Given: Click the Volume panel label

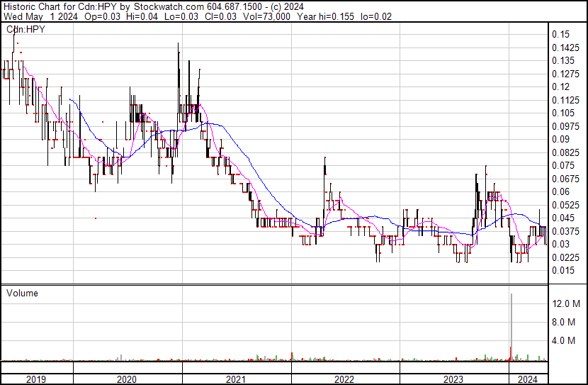Looking at the screenshot, I should tap(22, 293).
